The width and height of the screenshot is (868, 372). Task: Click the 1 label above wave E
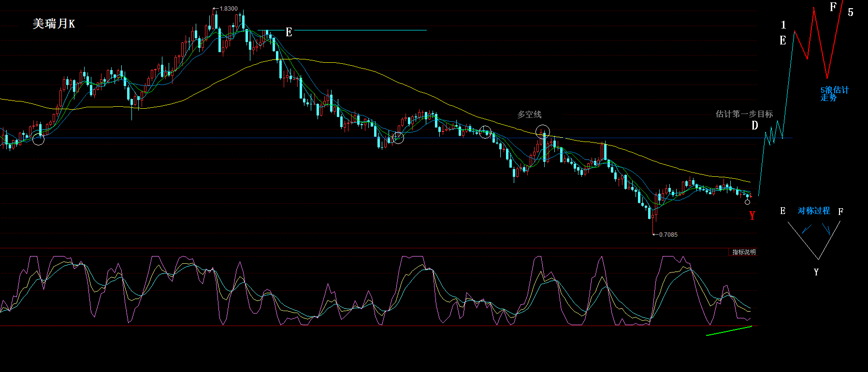[x=783, y=25]
